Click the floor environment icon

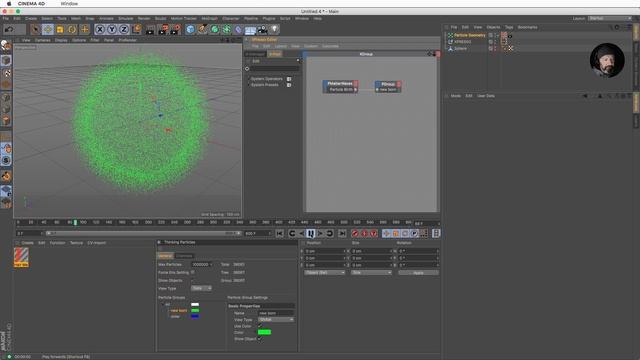click(250, 30)
